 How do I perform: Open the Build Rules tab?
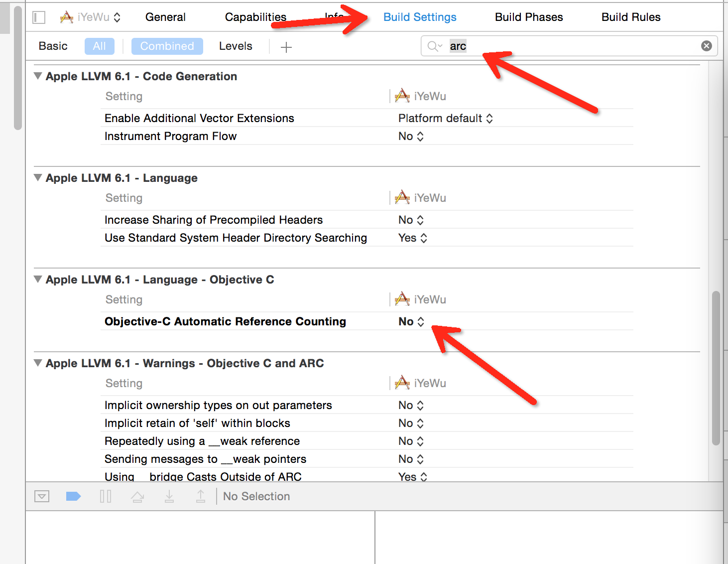(x=631, y=17)
